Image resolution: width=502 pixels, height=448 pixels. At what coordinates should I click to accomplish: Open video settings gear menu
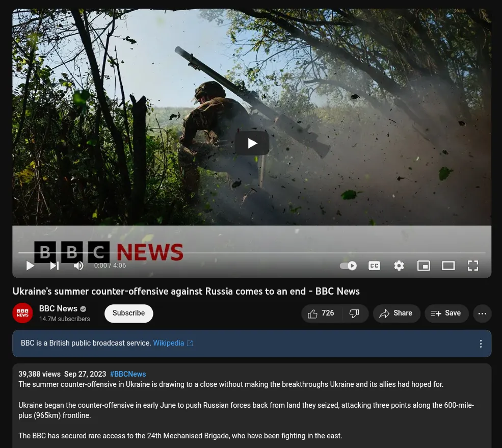click(399, 266)
